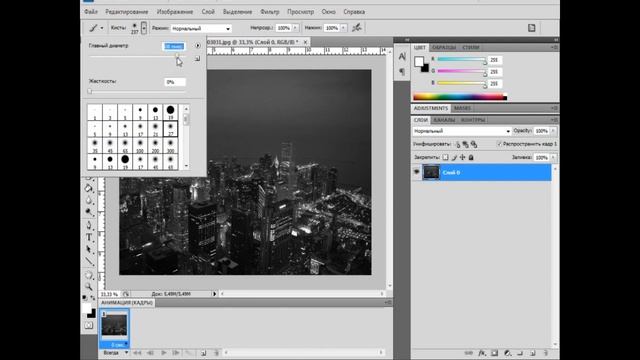Open the Paragraph panel icon
Screen dimensions: 640x360
click(x=402, y=71)
